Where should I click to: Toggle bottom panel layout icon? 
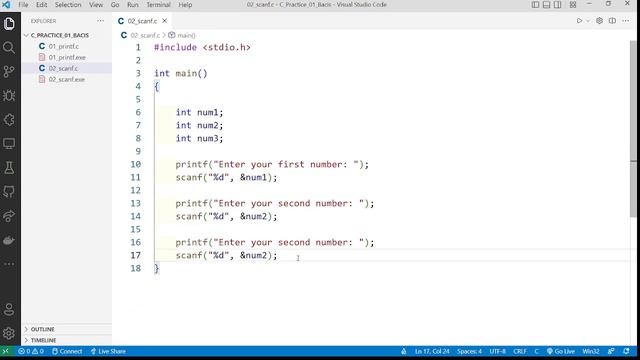tap(547, 4)
